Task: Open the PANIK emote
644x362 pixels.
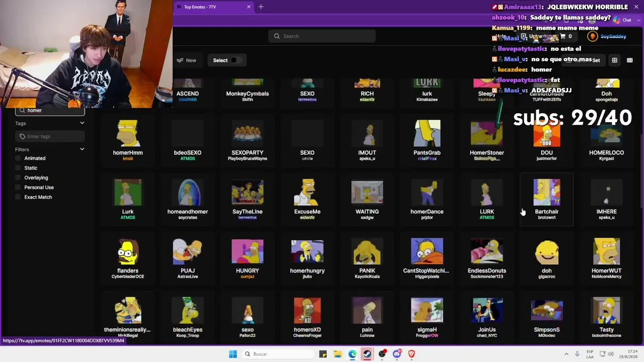Action: 367,258
